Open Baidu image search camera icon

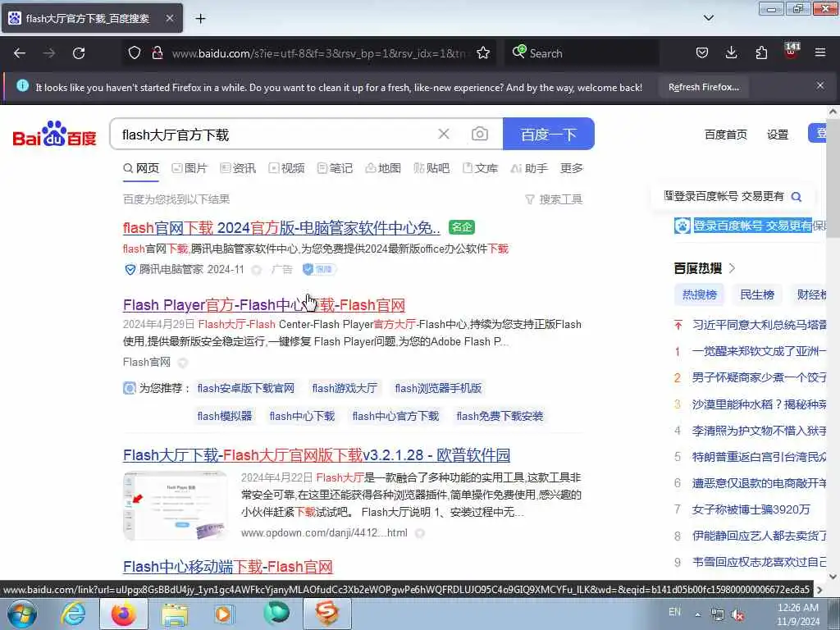coord(479,134)
